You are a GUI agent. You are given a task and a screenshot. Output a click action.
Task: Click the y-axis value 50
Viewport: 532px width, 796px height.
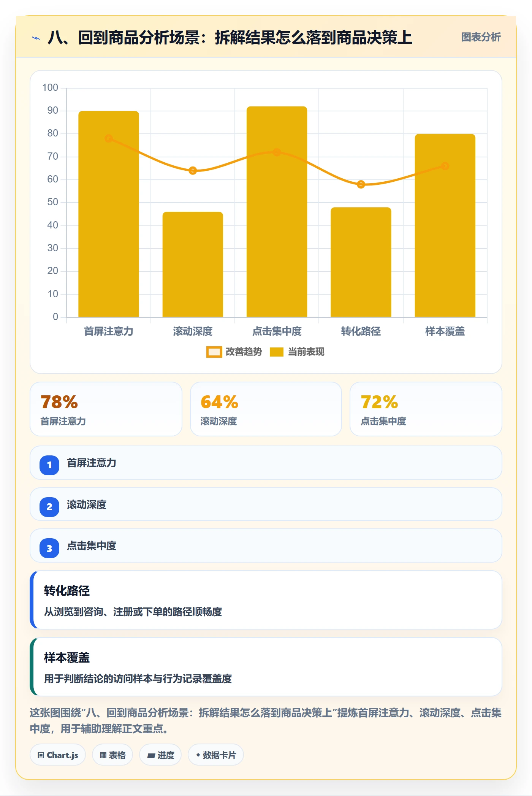pos(53,202)
